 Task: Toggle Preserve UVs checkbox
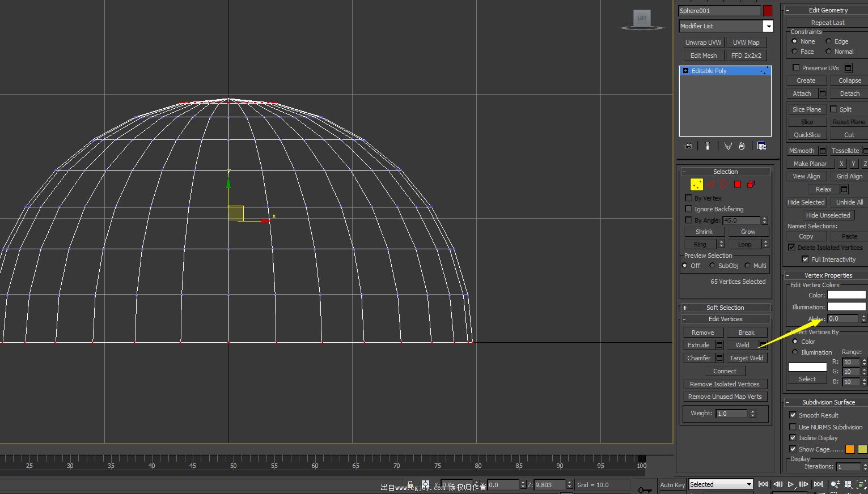796,68
